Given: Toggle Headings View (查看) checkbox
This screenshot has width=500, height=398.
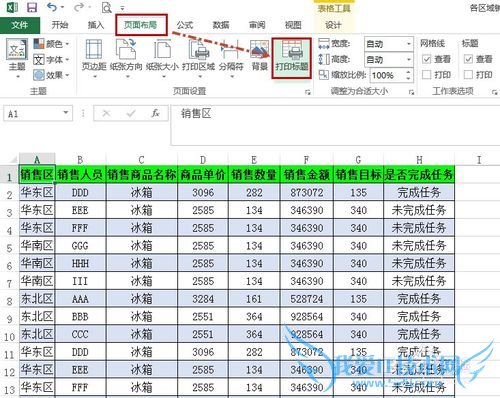Looking at the screenshot, I should pyautogui.click(x=468, y=59).
